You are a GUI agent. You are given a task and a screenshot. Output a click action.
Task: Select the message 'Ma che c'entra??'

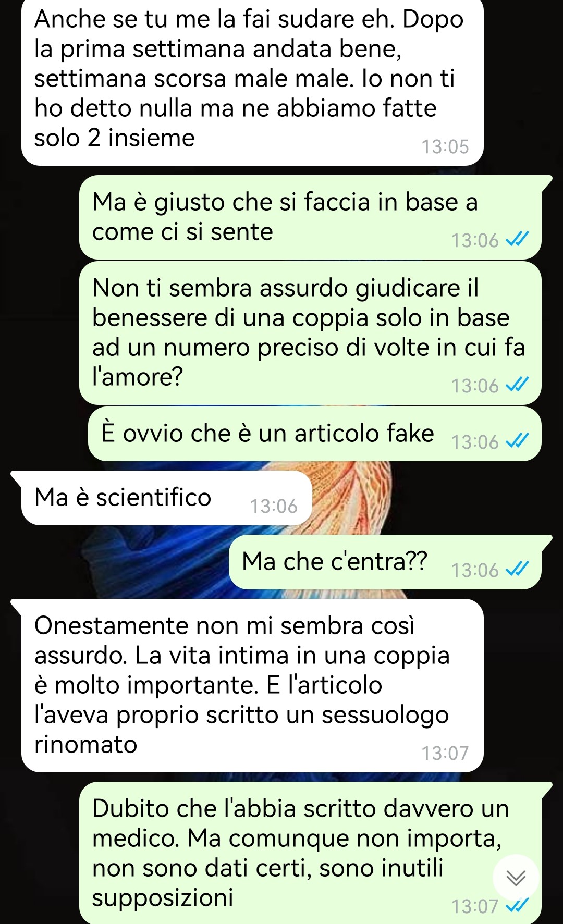point(385,562)
